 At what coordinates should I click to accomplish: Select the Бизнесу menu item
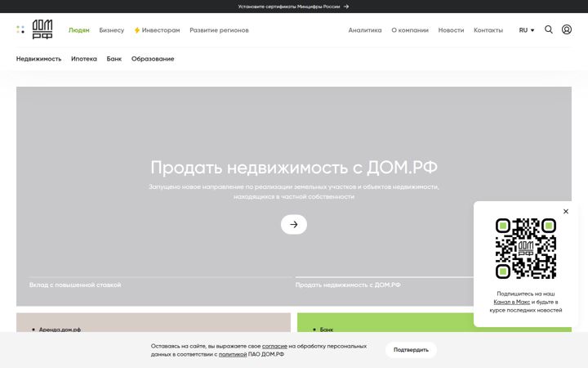(111, 30)
